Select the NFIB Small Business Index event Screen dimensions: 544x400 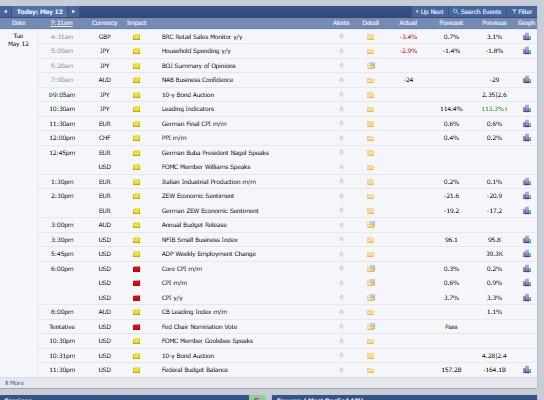coord(200,240)
